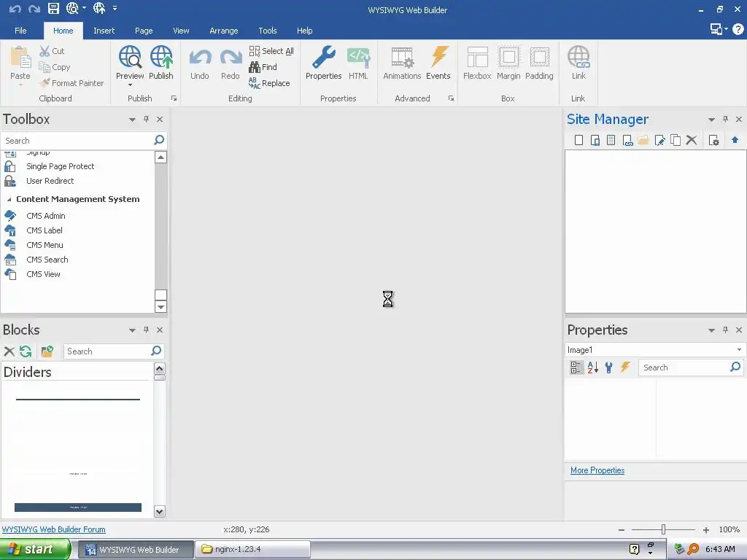Click the Preview globe icon in title bar

(72, 9)
